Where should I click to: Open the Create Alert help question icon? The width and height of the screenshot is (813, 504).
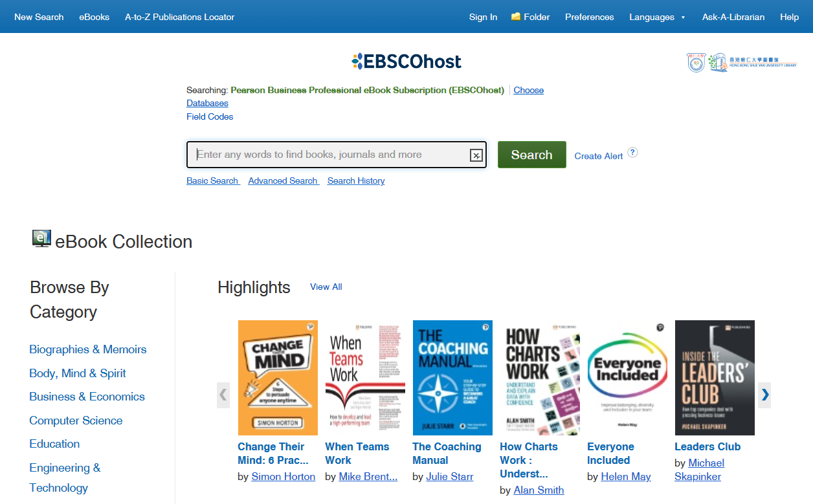(x=632, y=153)
